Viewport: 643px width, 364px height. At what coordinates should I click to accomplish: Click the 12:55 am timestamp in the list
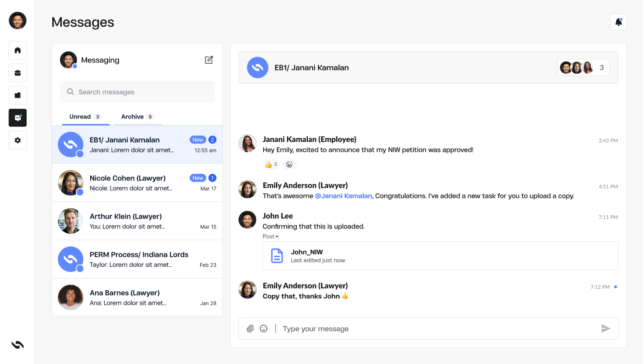click(x=205, y=150)
